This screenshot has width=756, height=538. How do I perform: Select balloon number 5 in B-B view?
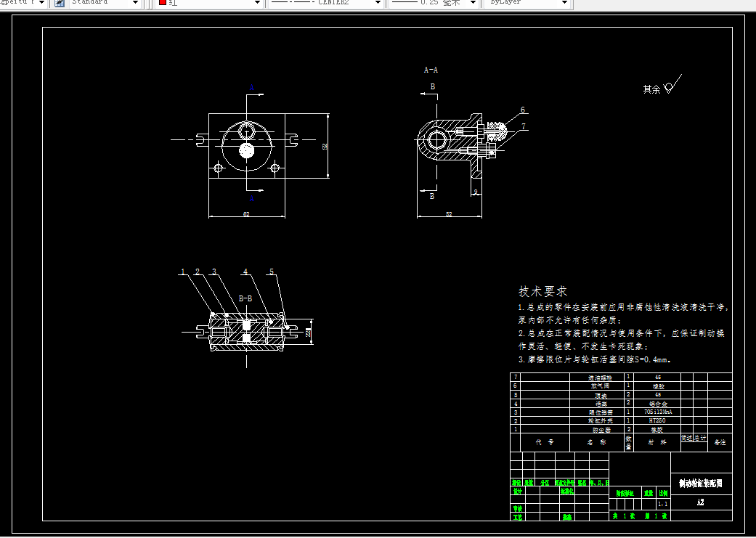pyautogui.click(x=272, y=272)
